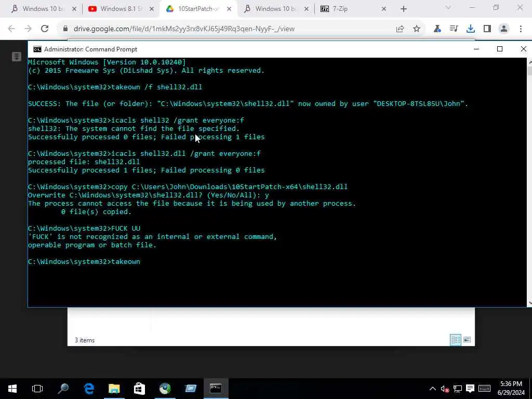Viewport: 532px width, 399px height.
Task: Open the Chrome profile avatar
Action: [504, 29]
